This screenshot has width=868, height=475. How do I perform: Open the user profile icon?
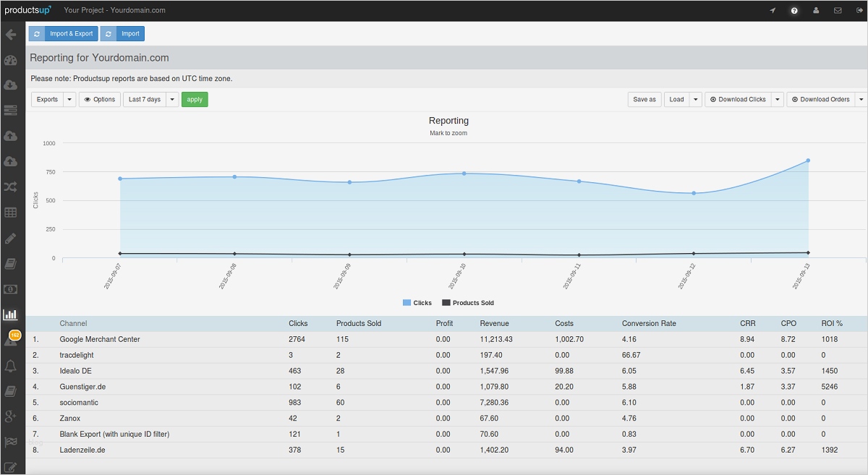coord(816,11)
